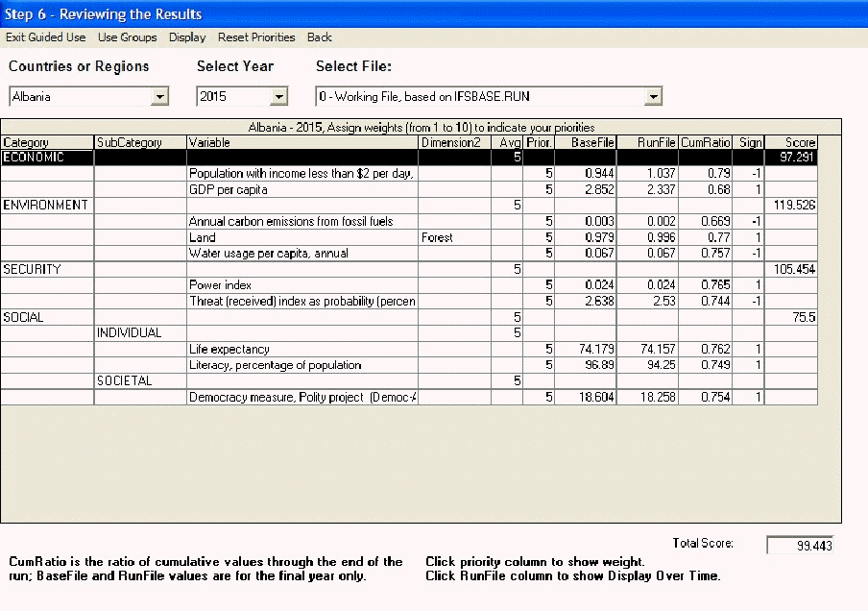Open the Select Year dropdown arrow

(x=279, y=96)
